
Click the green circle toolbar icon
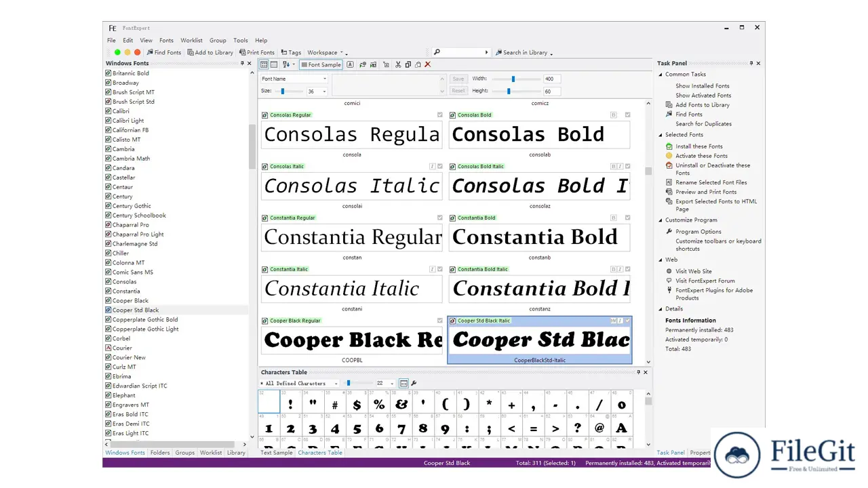pos(117,52)
